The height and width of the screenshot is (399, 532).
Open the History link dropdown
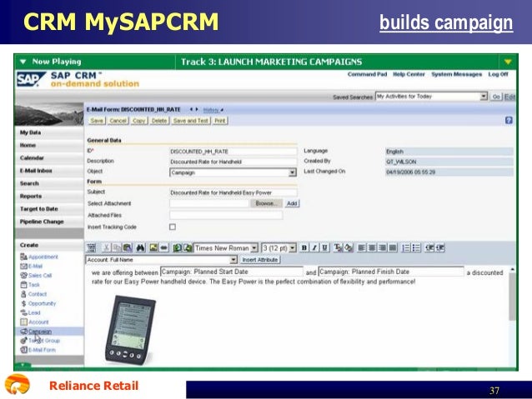pos(213,110)
